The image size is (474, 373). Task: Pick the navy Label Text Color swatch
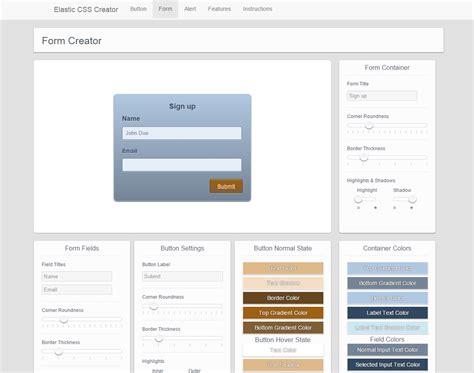(387, 313)
